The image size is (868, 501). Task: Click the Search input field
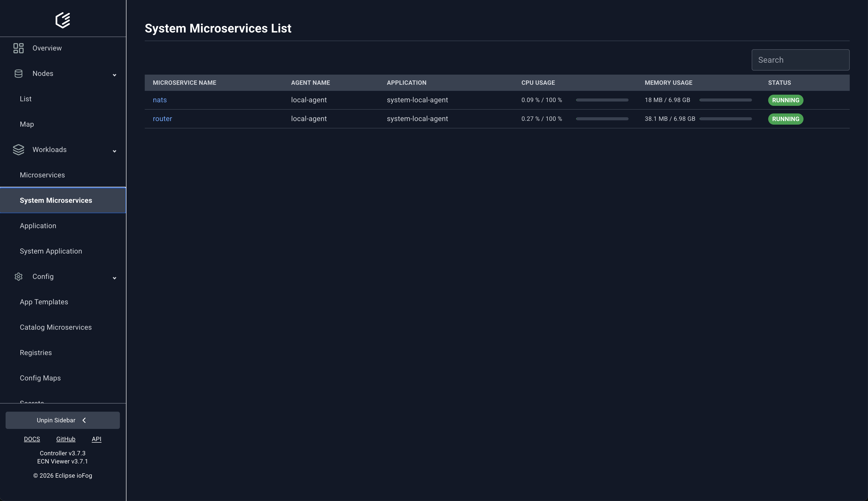(x=800, y=60)
